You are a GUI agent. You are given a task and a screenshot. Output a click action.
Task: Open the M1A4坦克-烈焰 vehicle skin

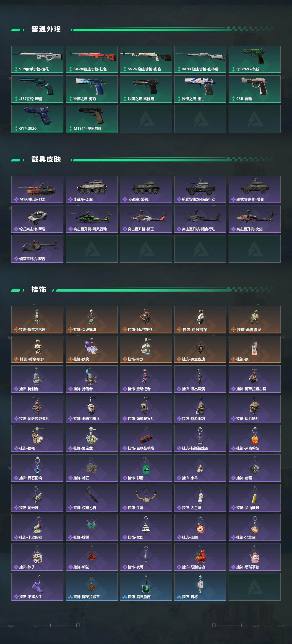click(37, 190)
